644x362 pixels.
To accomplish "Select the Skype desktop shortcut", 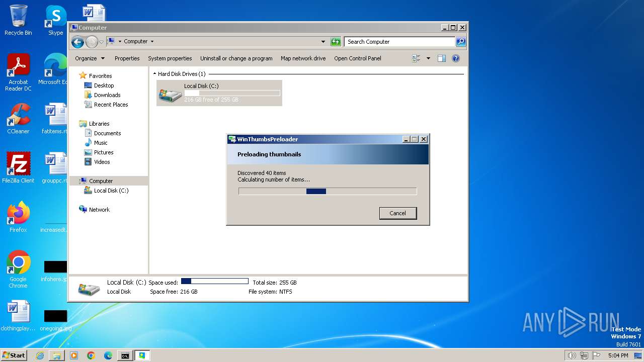I will pyautogui.click(x=55, y=20).
